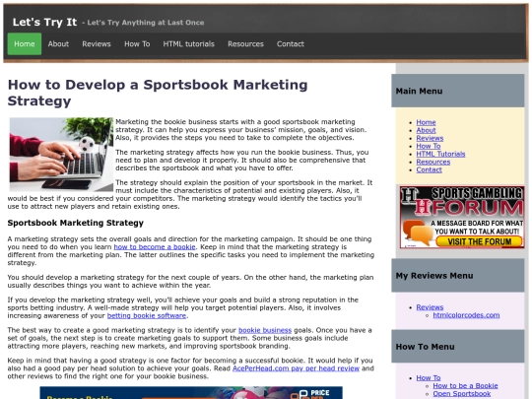Image resolution: width=532 pixels, height=399 pixels.
Task: Open 'How to be a Bookie' sidebar link
Action: (x=465, y=386)
